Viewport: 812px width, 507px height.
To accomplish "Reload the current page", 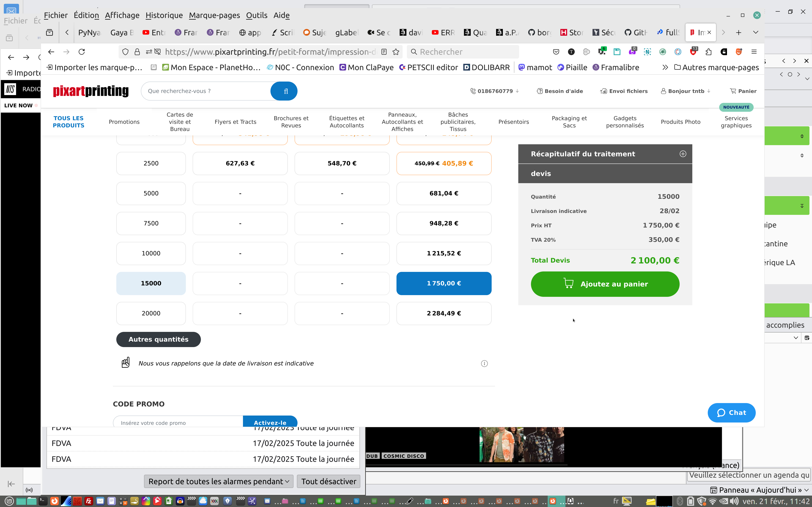I will click(82, 52).
